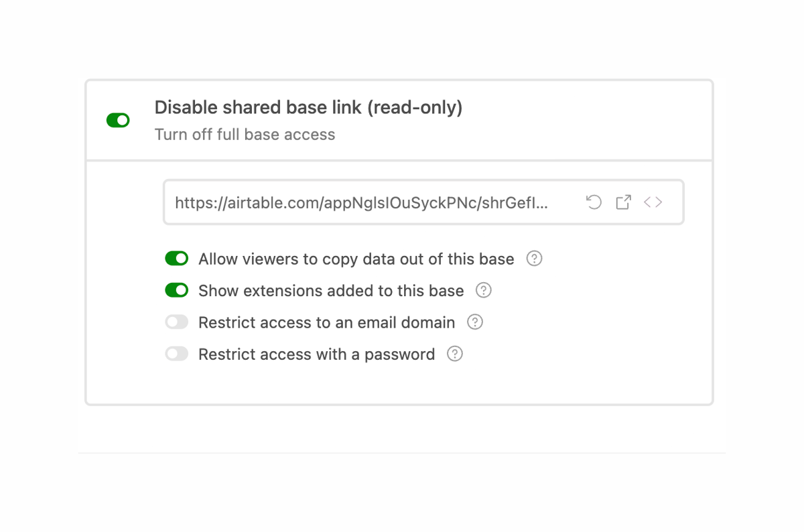Click "Show extensions added to this base" label
This screenshot has height=532, width=804.
330,290
